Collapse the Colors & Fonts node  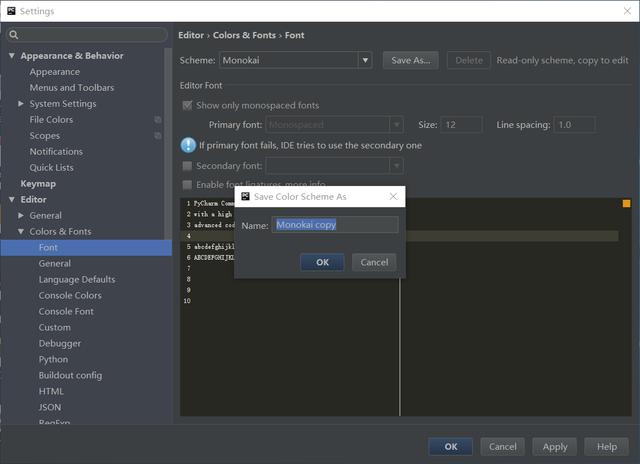click(21, 231)
